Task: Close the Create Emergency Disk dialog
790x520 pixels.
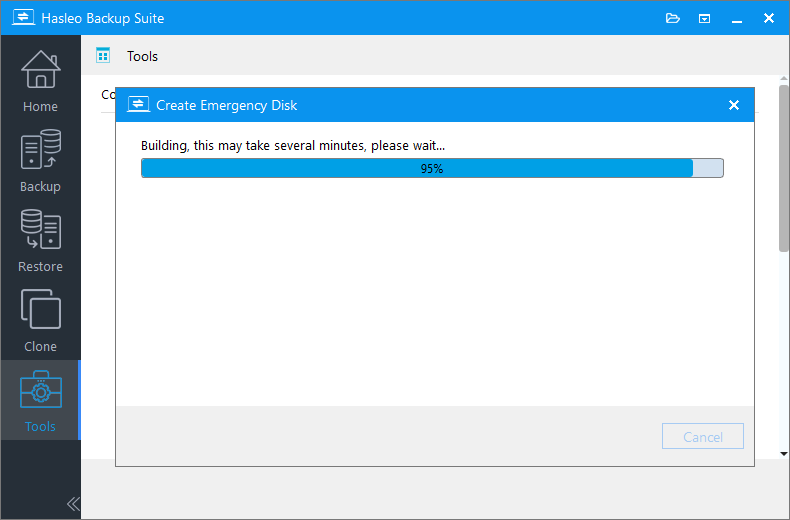Action: pyautogui.click(x=734, y=105)
